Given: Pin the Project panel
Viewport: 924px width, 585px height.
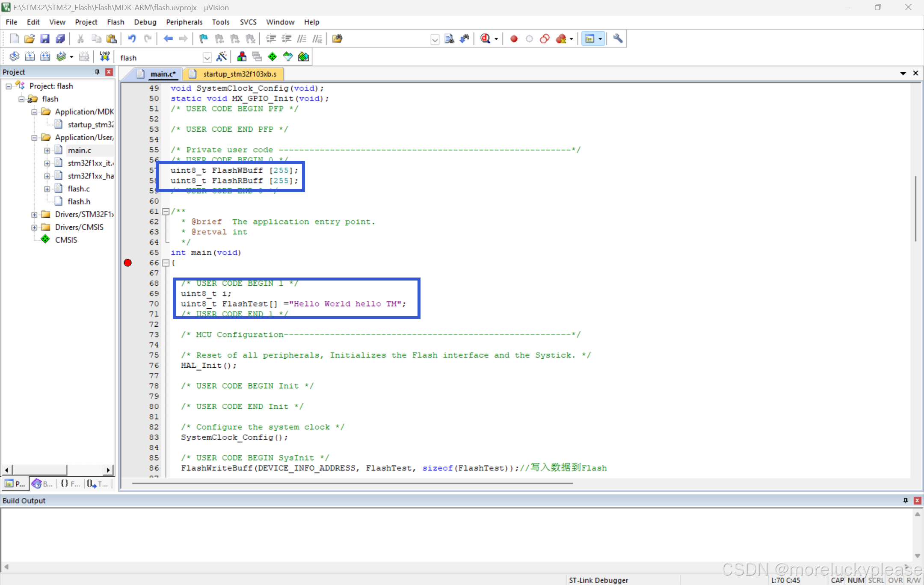Looking at the screenshot, I should tap(97, 72).
